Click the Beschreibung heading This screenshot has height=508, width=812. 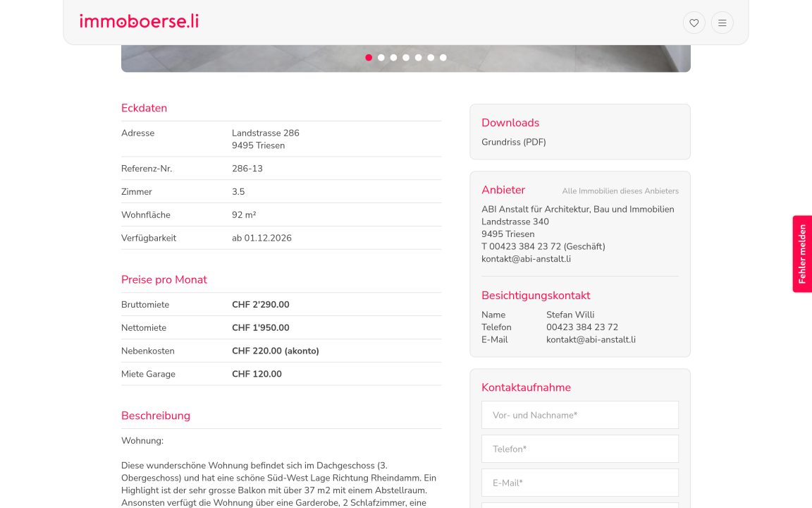[x=156, y=416]
